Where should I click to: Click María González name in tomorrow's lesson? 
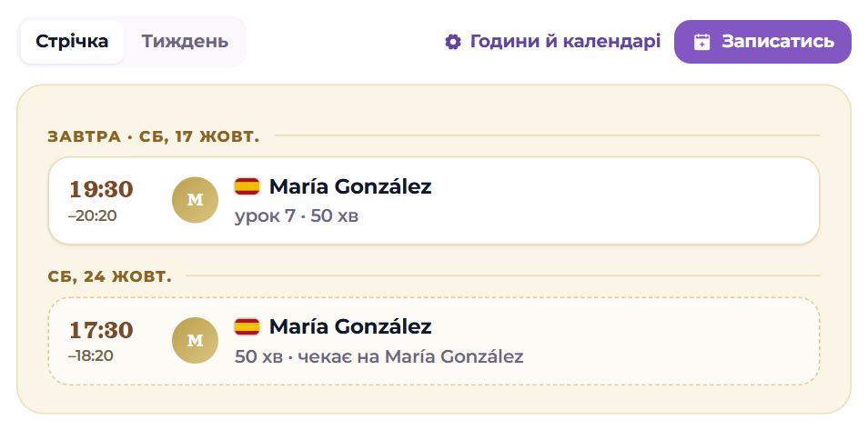[x=350, y=186]
